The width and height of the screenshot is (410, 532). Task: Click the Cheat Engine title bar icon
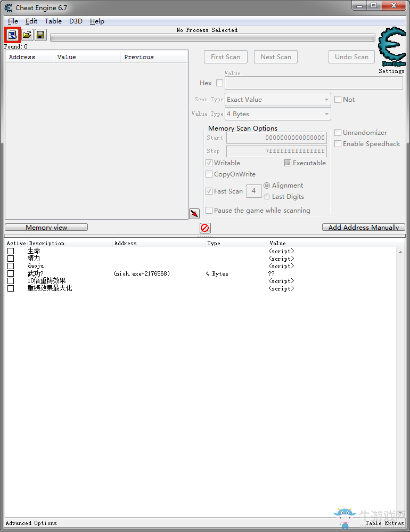(9, 7)
